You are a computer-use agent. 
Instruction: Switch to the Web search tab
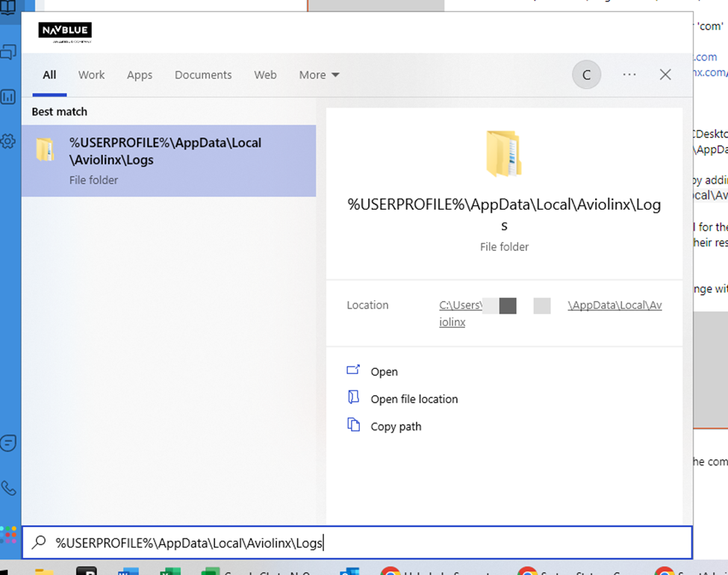pos(265,75)
